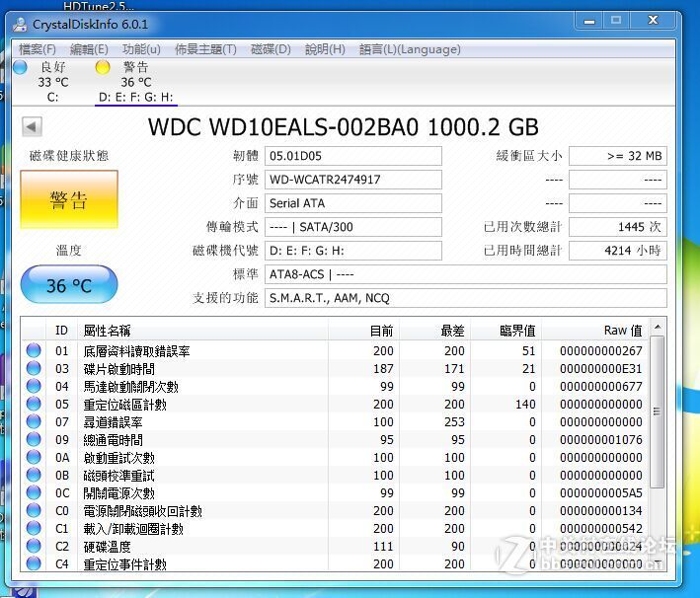Image resolution: width=700 pixels, height=598 pixels.
Task: Click blue status icon of attribute 0B
Action: (34, 476)
